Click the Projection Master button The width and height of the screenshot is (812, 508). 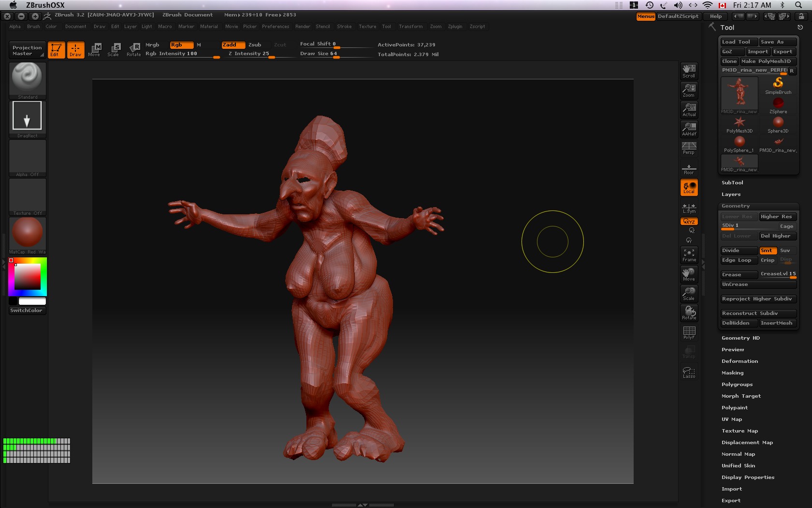[x=27, y=50]
